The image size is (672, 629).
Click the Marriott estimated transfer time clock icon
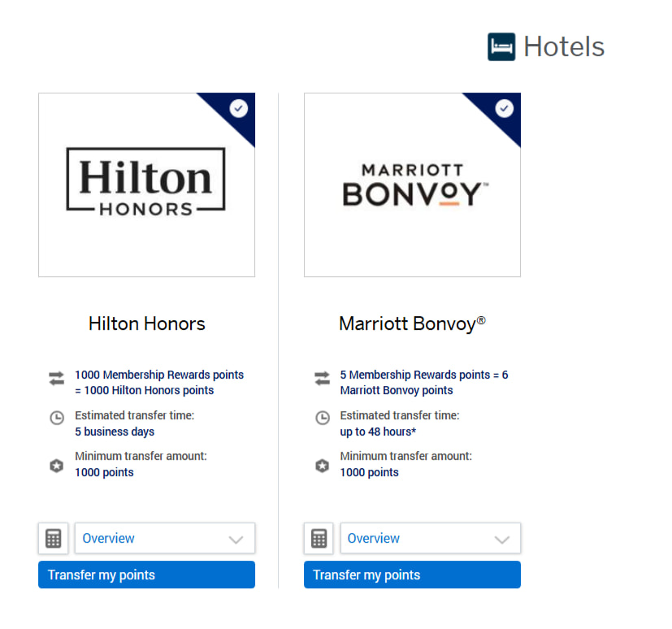pos(323,418)
